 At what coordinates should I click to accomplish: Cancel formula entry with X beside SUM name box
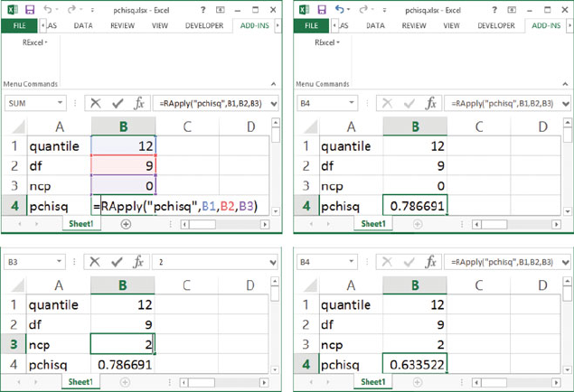tap(96, 104)
